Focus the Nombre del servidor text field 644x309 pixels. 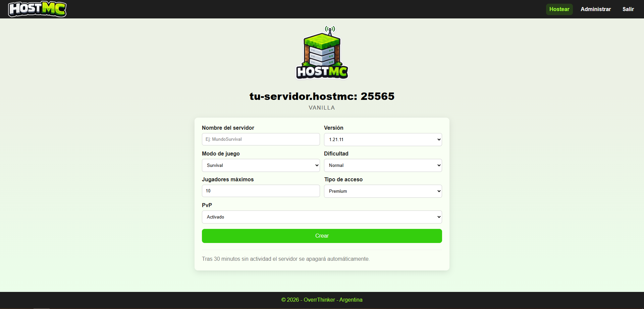261,139
